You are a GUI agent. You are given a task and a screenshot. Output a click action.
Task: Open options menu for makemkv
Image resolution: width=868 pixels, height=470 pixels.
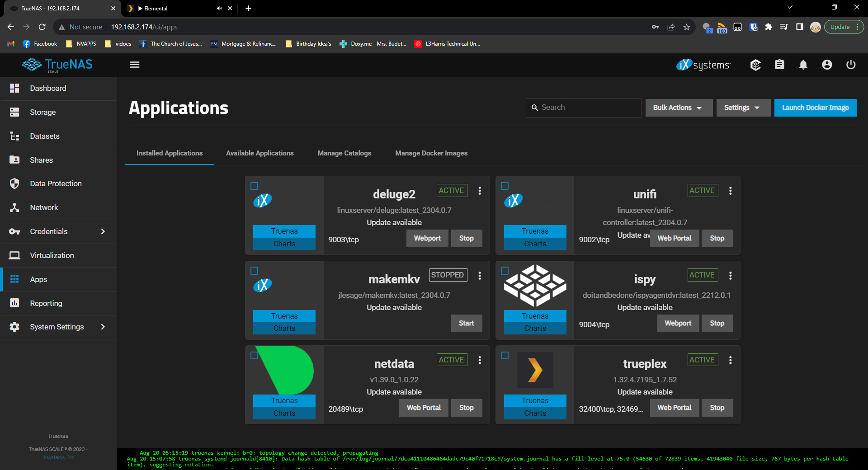click(x=480, y=275)
